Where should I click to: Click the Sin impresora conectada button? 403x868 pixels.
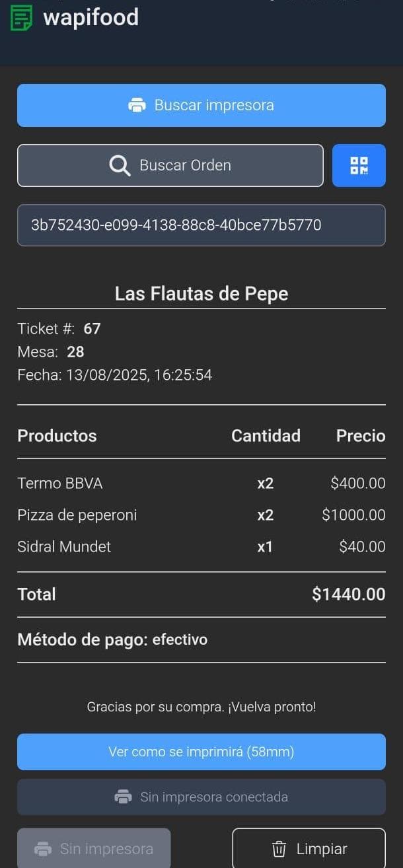click(201, 797)
